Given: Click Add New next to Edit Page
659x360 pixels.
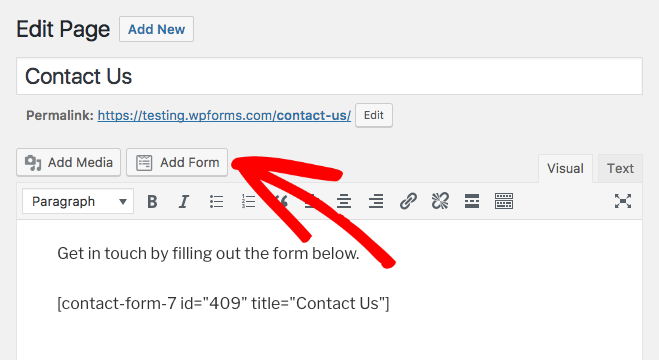Looking at the screenshot, I should 156,29.
